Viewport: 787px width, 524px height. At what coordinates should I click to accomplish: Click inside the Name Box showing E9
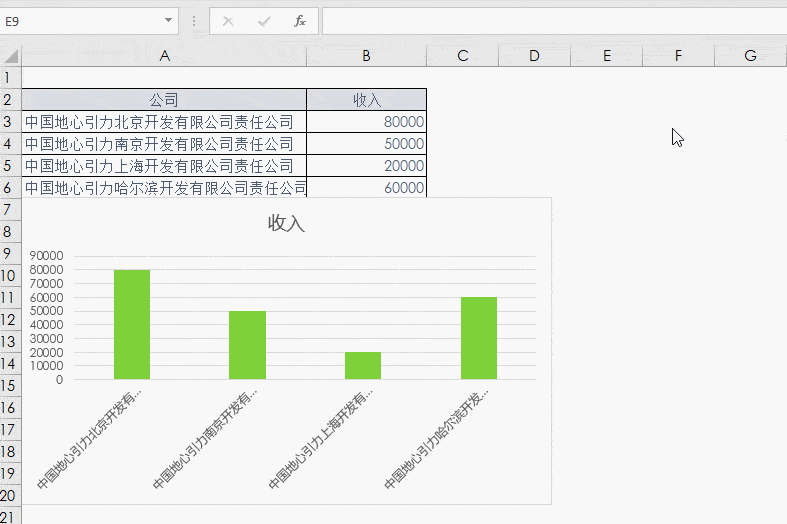click(x=80, y=21)
